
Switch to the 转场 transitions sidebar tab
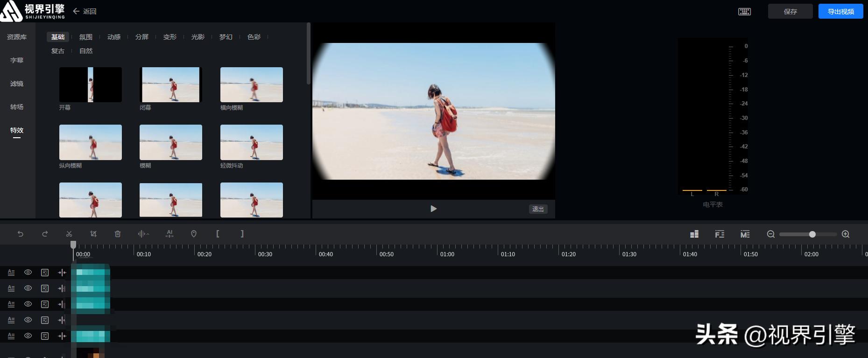[17, 107]
